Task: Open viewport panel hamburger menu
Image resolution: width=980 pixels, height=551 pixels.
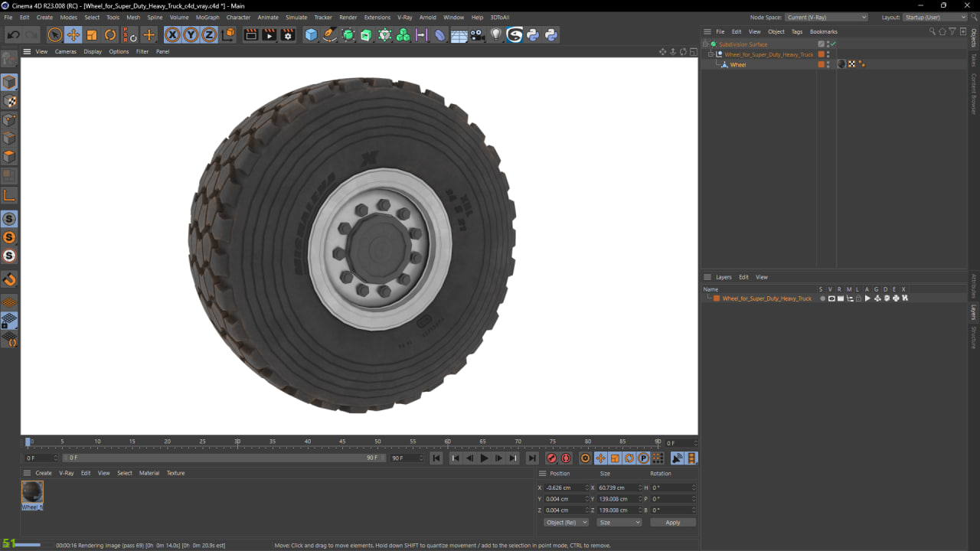Action: point(27,51)
